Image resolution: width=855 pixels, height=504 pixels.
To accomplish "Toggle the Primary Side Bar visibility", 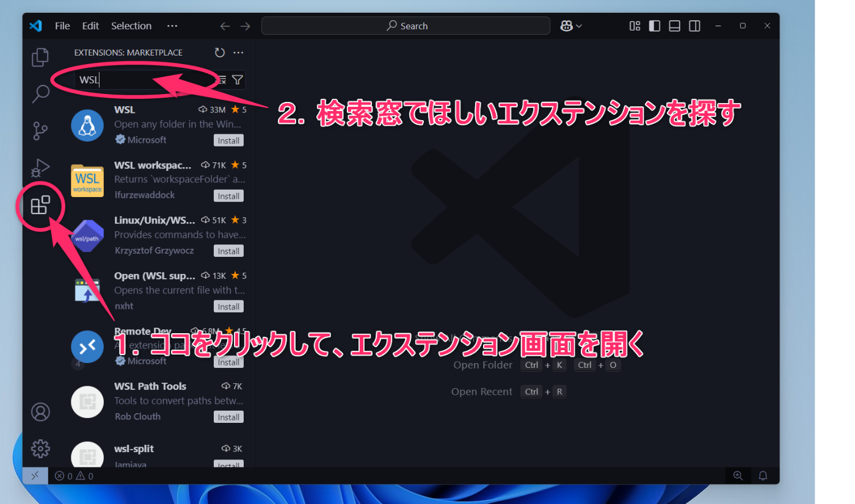I will tap(654, 26).
